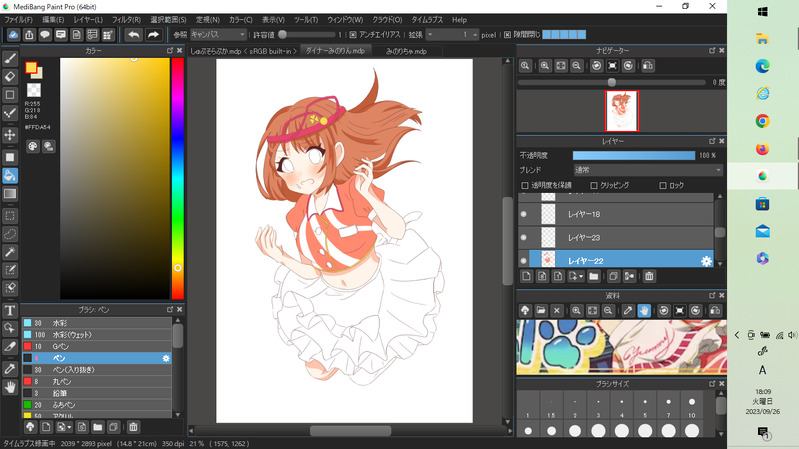Open settings gear for レイヤー22

click(x=706, y=261)
